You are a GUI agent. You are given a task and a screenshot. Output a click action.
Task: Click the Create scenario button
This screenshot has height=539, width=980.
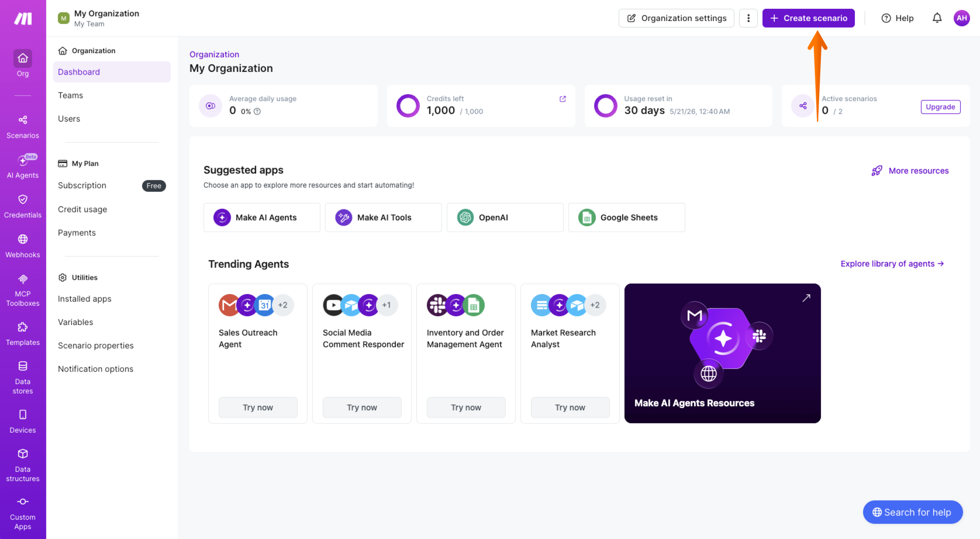pos(808,18)
